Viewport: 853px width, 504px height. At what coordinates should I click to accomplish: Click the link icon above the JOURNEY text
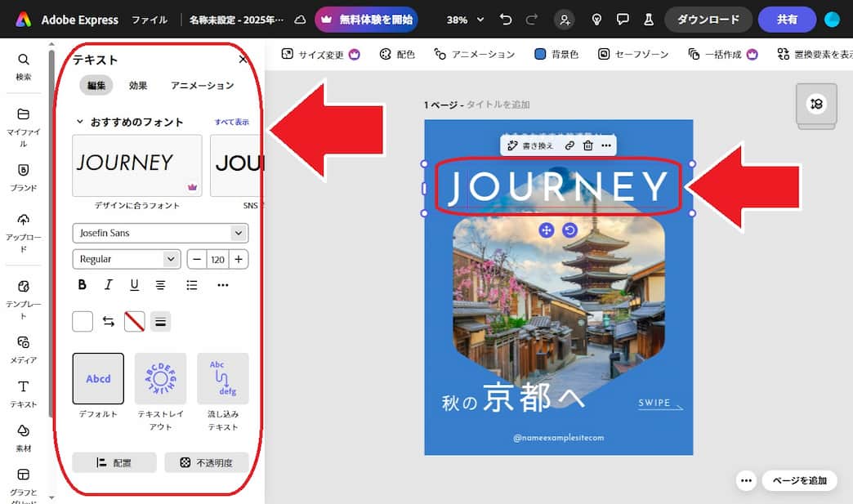point(569,145)
